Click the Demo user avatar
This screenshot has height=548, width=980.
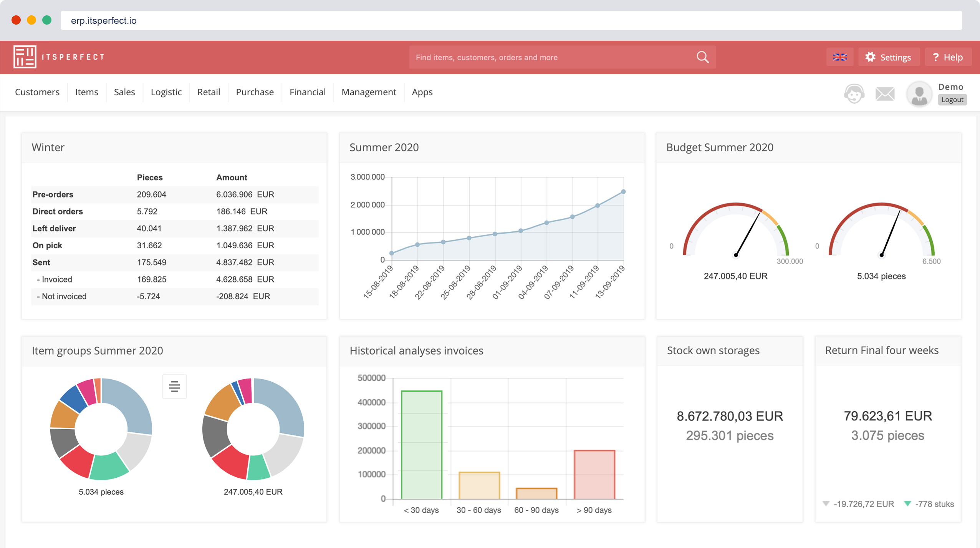[x=919, y=93]
